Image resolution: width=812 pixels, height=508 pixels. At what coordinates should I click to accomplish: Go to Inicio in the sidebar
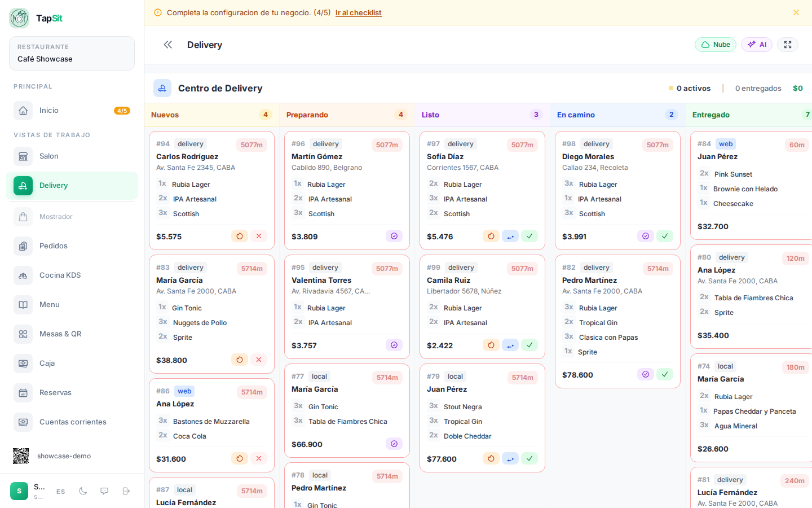pyautogui.click(x=72, y=111)
